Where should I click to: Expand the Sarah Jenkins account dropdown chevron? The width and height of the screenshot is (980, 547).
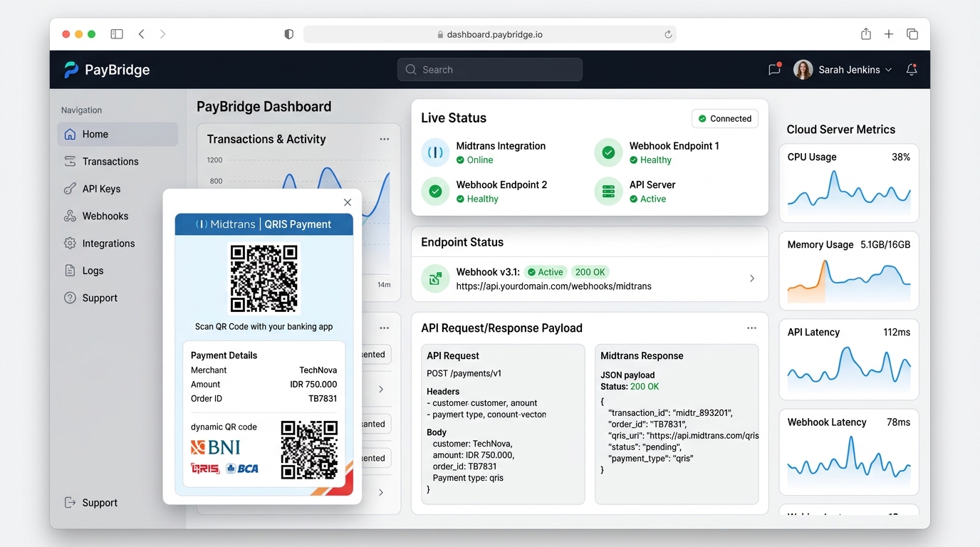[888, 70]
